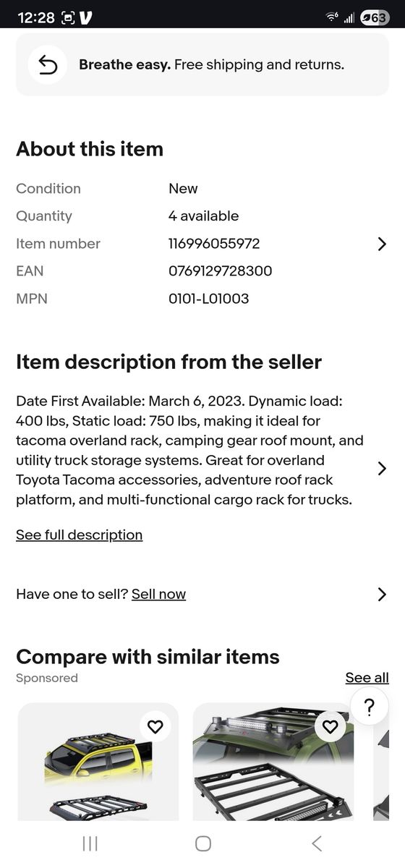View See all similar items
405x868 pixels.
(x=367, y=678)
